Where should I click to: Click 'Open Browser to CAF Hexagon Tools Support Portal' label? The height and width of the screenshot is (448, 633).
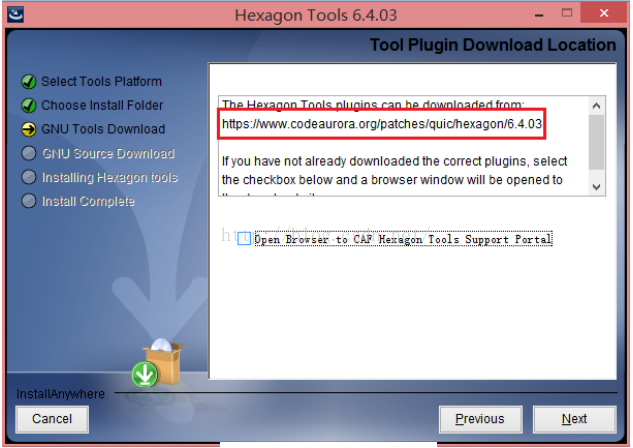coord(403,239)
